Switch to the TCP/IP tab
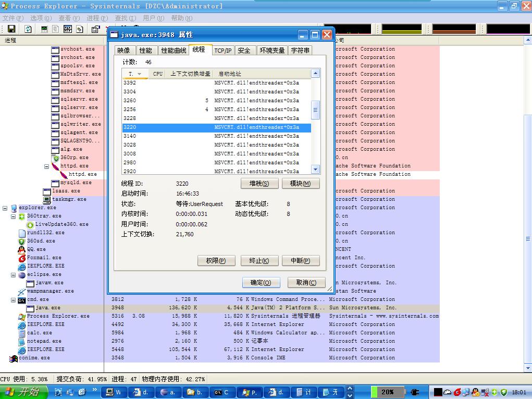The image size is (532, 399). coord(223,51)
